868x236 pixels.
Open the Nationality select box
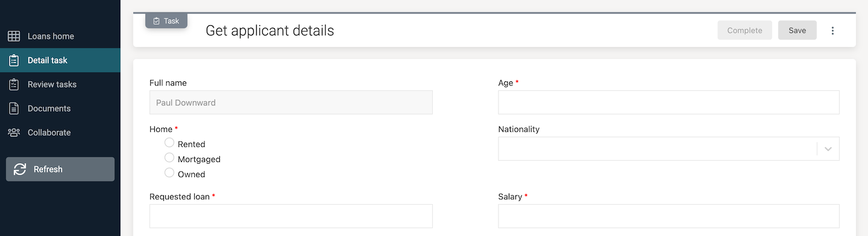click(x=668, y=149)
